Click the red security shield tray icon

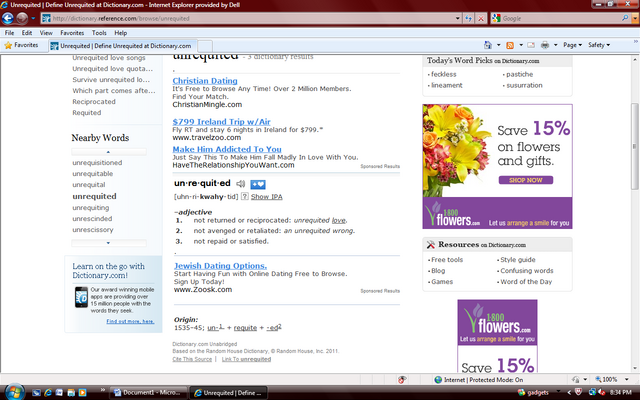pyautogui.click(x=578, y=392)
